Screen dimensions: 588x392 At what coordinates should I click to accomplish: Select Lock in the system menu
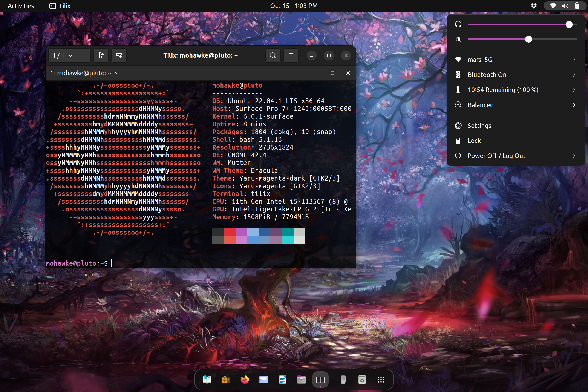pos(474,141)
